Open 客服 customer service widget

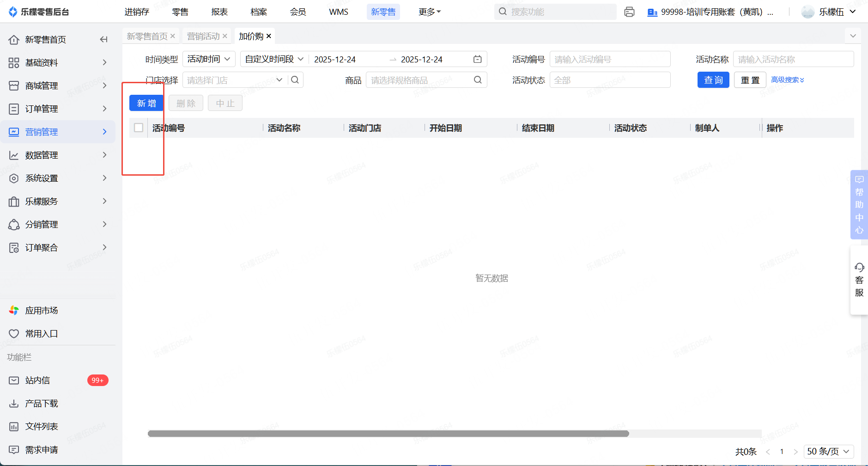pos(859,280)
